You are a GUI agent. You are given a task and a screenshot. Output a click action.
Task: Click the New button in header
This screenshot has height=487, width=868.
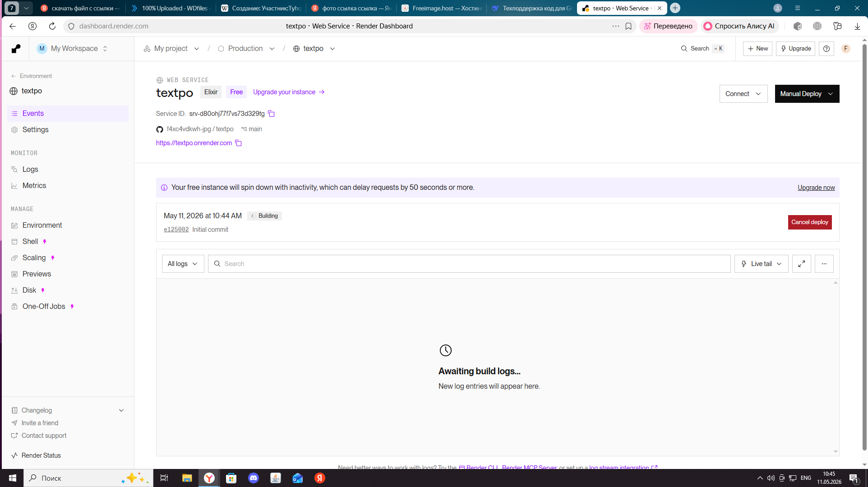758,49
